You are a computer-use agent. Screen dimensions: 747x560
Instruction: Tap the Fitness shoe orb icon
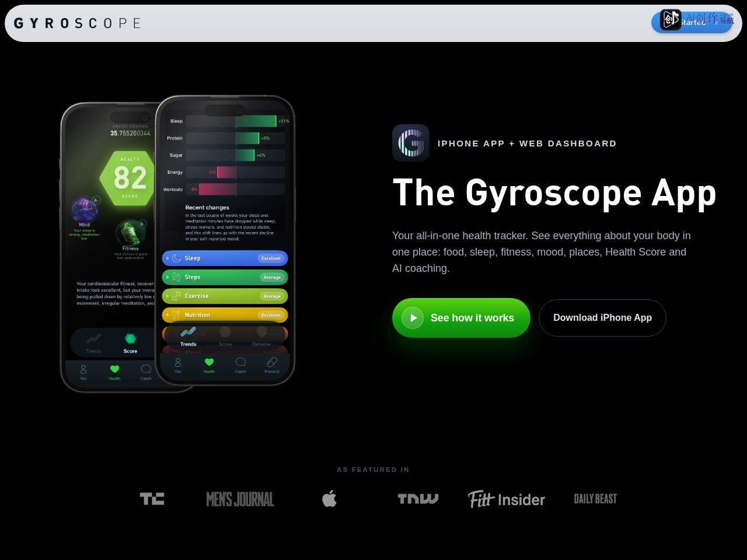(x=130, y=232)
